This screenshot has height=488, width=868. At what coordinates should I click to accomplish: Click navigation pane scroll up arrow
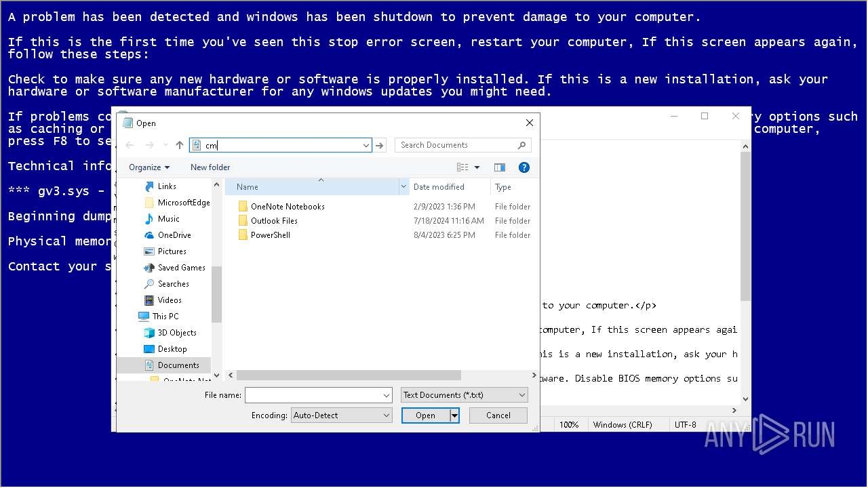(217, 184)
